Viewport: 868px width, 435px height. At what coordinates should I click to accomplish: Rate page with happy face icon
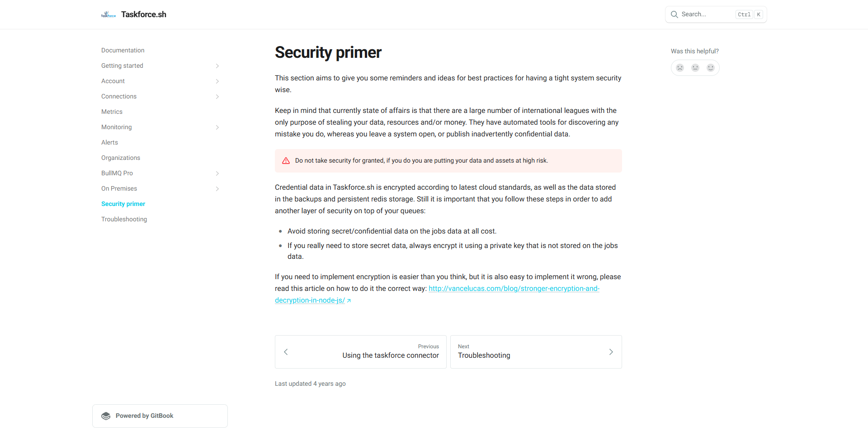(x=711, y=68)
